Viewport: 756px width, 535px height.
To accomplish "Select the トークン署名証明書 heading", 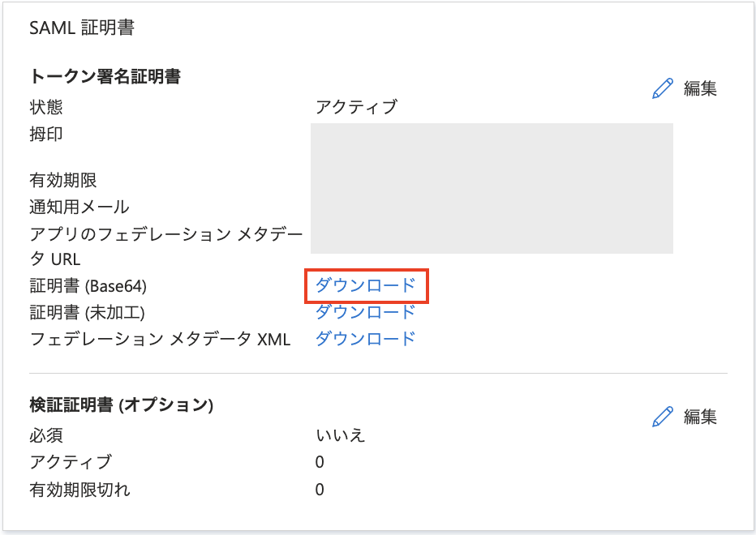I will 105,76.
